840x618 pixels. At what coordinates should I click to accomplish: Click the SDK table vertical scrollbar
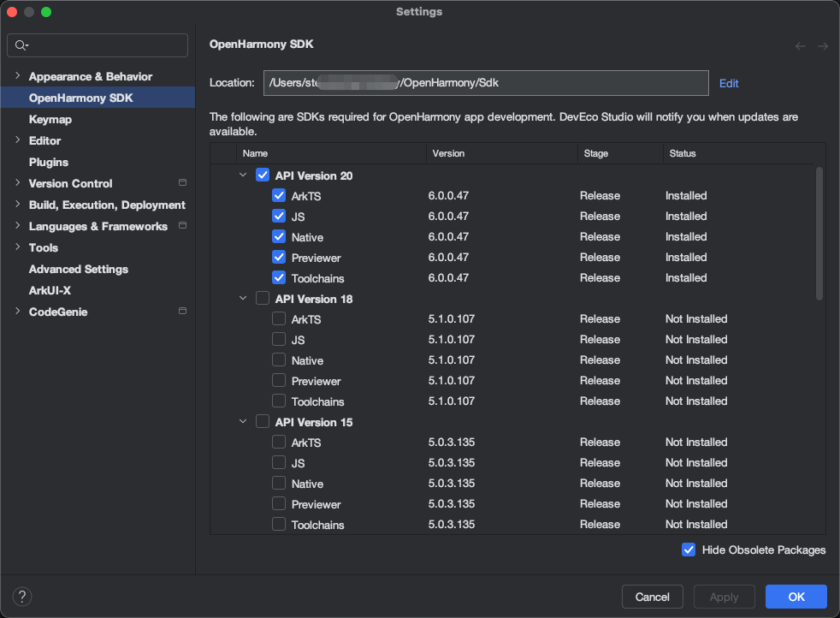(819, 234)
